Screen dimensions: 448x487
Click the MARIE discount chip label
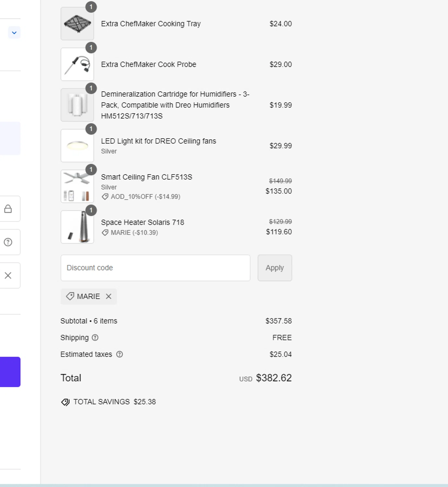pos(88,296)
